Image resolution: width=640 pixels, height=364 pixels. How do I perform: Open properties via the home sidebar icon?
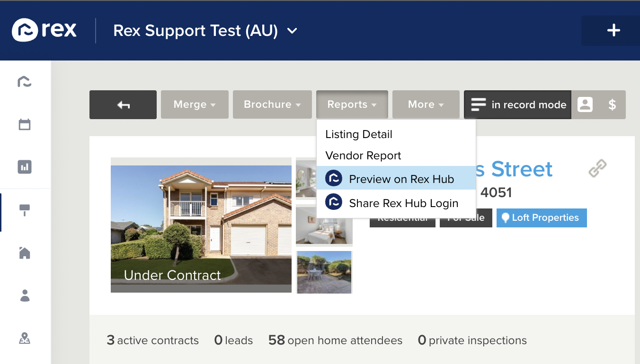(24, 252)
